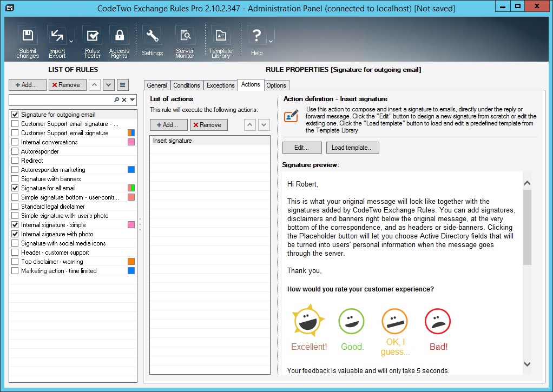
Task: Enable the Autoresponder rule checkbox
Action: tap(15, 151)
